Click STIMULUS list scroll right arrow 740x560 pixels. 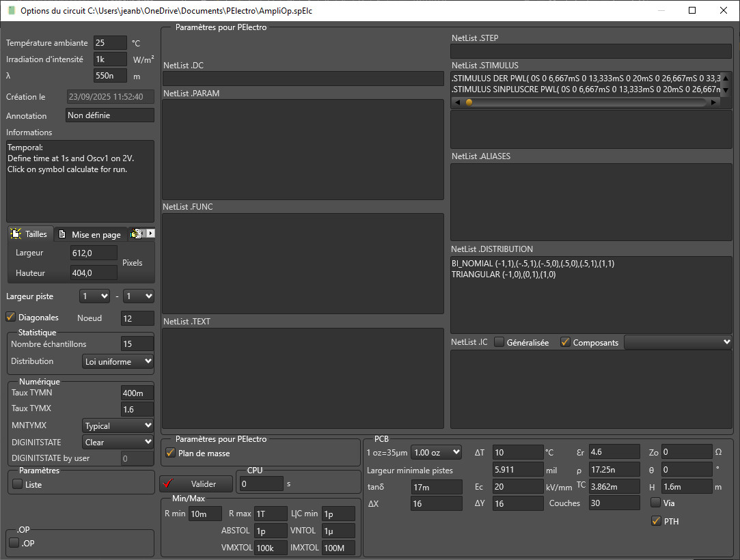(x=714, y=102)
